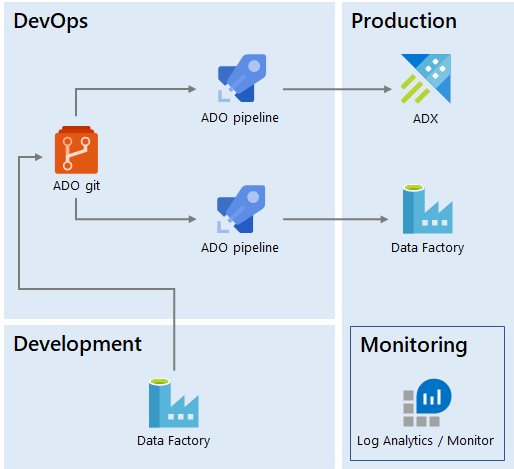514x469 pixels.
Task: Click the ADO git label text
Action: coord(76,186)
